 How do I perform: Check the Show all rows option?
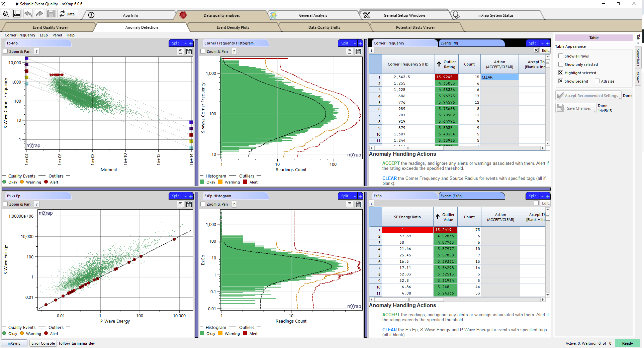pyautogui.click(x=561, y=56)
